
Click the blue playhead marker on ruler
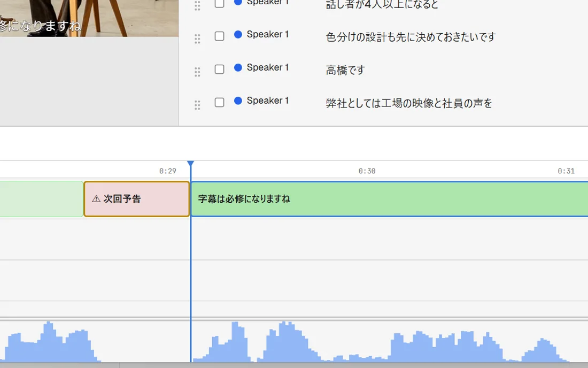pos(190,164)
